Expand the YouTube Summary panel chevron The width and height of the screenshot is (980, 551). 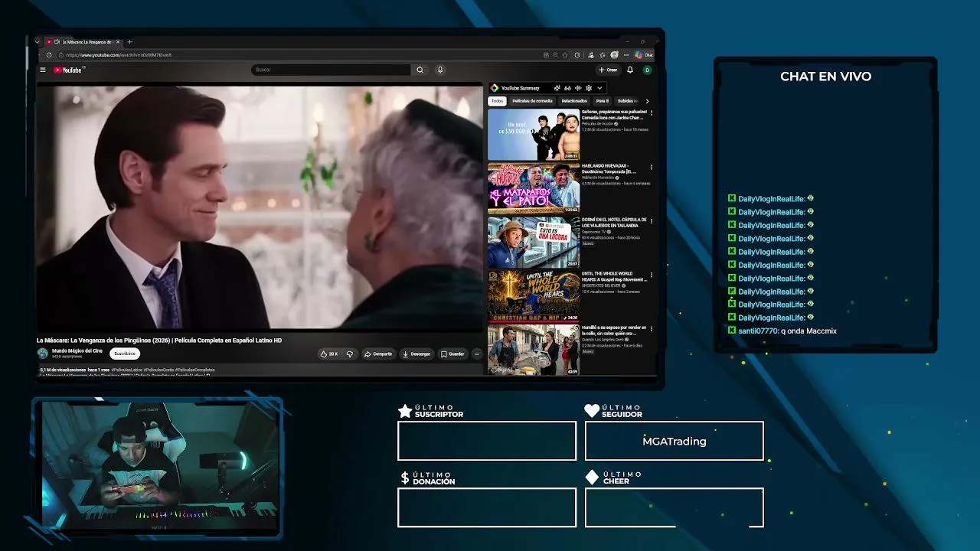[599, 88]
